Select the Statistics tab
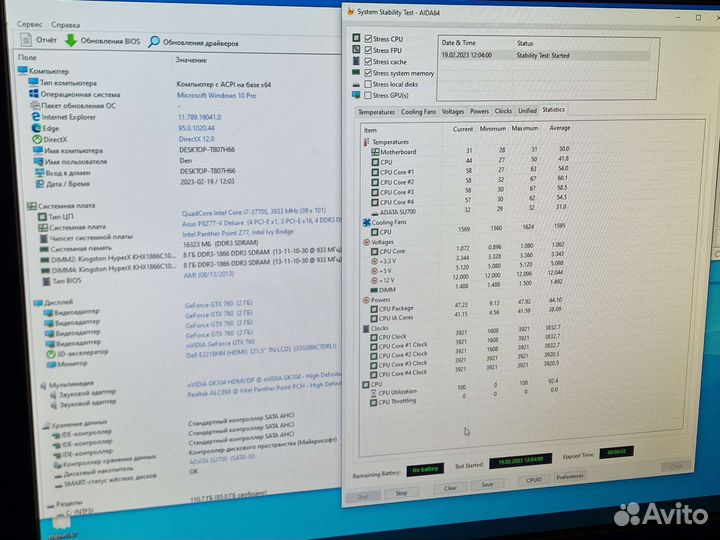Viewport: 720px width, 540px height. point(553,109)
